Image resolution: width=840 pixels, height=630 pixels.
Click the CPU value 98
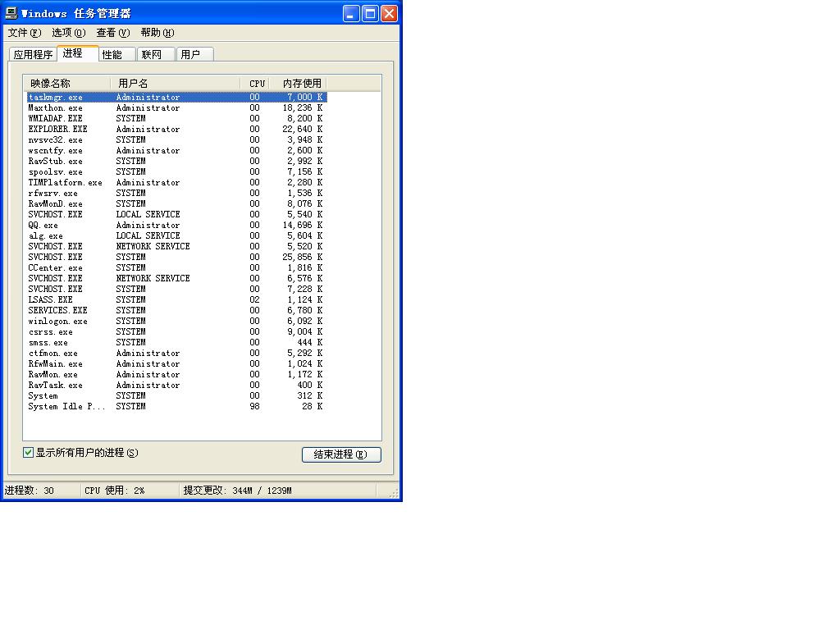pos(254,407)
